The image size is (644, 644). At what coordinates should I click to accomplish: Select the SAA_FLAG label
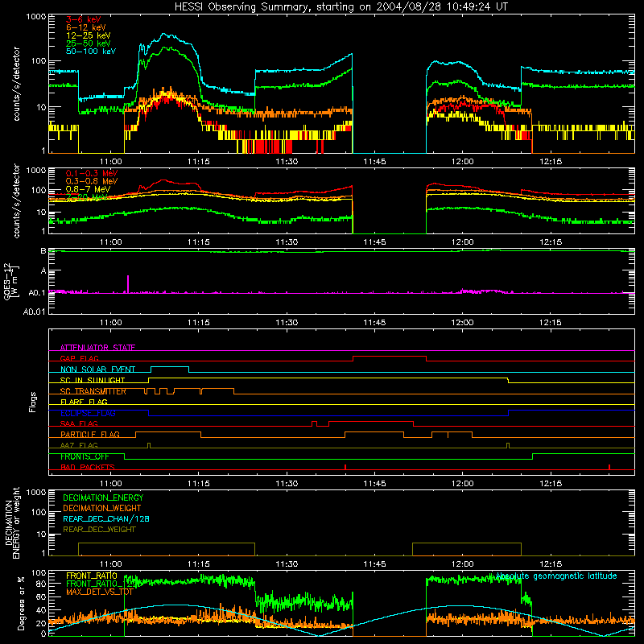[x=79, y=423]
